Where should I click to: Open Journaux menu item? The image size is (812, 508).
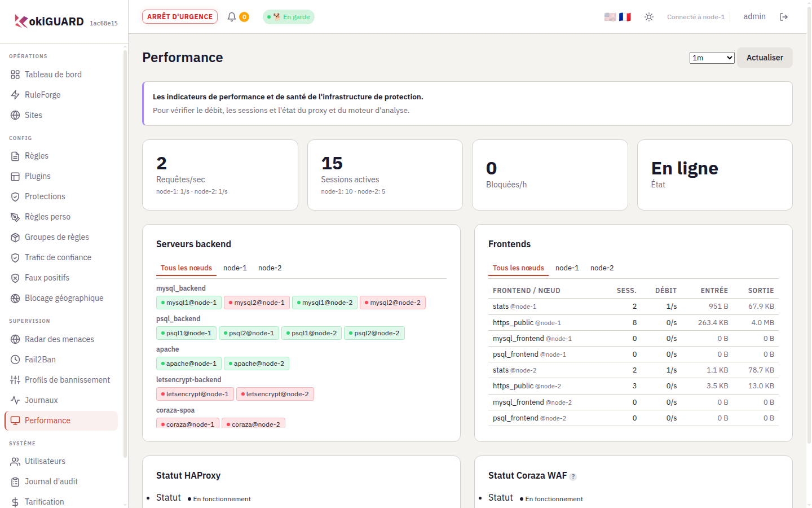click(x=61, y=400)
